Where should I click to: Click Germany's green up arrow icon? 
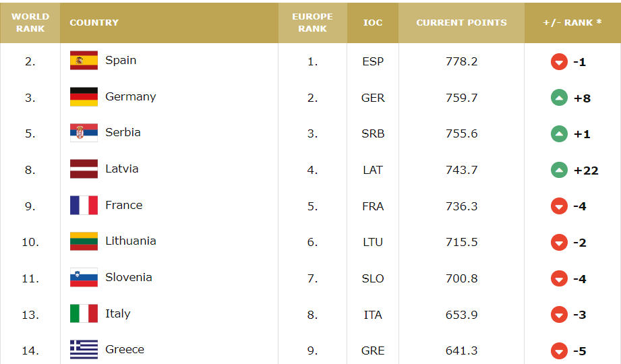pyautogui.click(x=559, y=98)
